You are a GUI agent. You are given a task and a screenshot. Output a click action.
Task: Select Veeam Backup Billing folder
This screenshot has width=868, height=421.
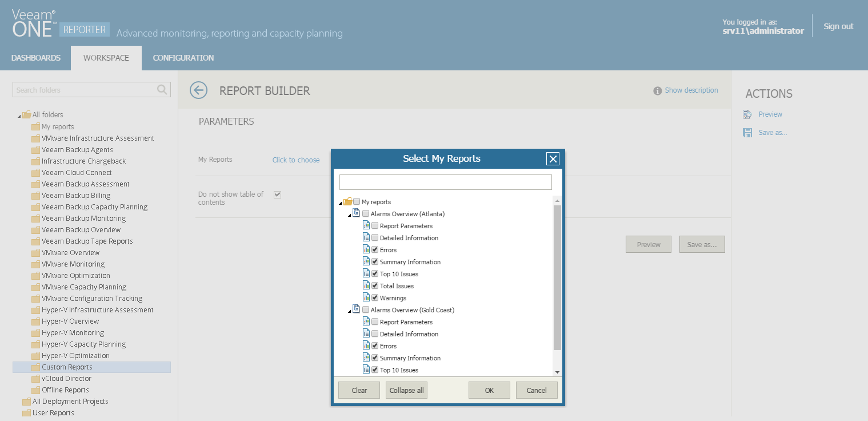click(x=76, y=196)
